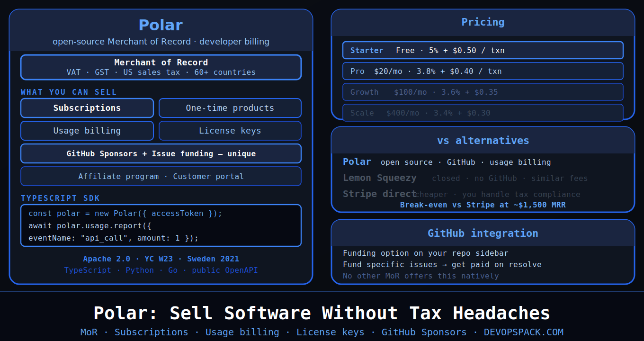Screen dimensions: 644x341
Task: Select the Merchant of Record box
Action: pos(161,67)
